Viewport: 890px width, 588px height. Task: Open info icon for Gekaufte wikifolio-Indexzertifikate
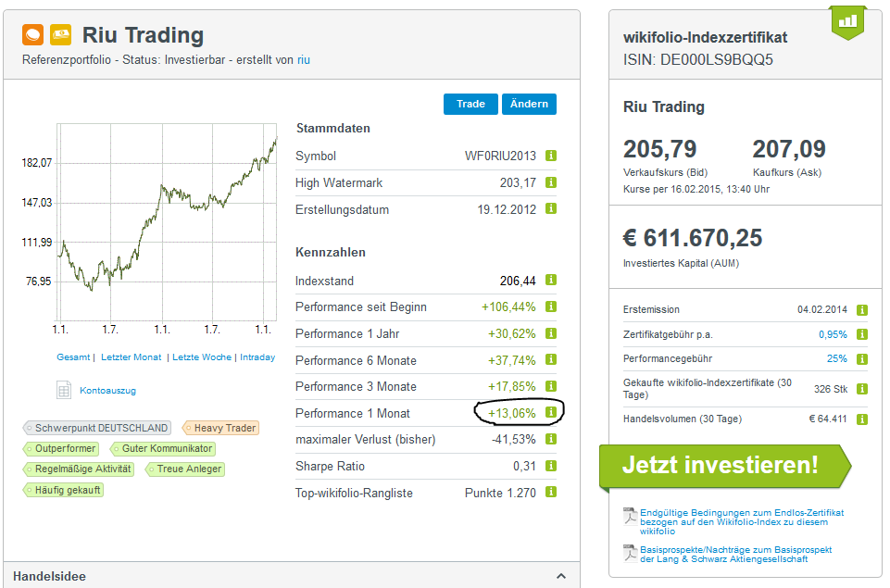(861, 389)
